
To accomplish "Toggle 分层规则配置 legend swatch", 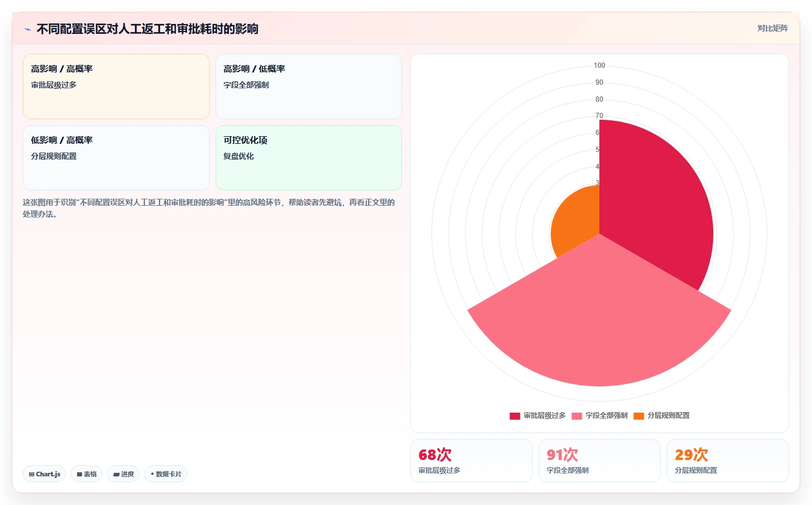I will coord(639,416).
